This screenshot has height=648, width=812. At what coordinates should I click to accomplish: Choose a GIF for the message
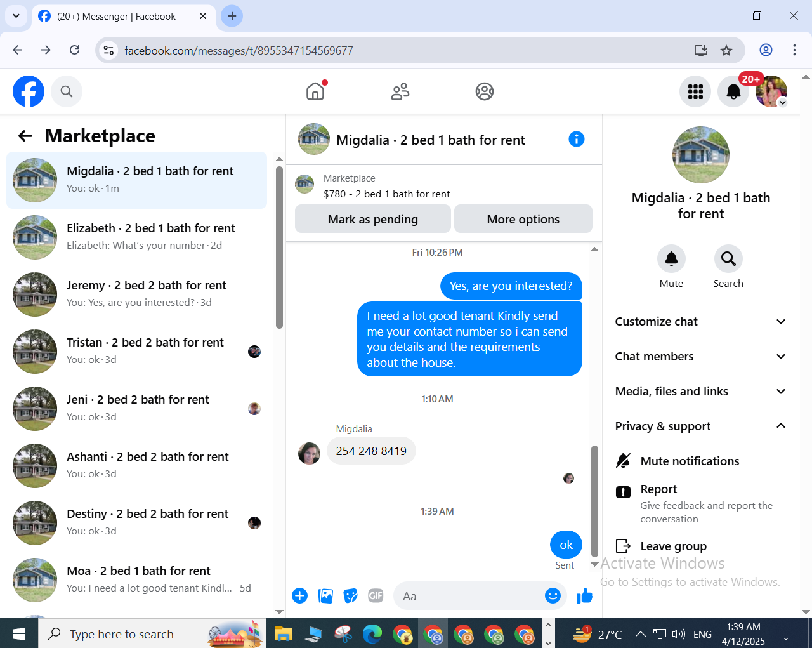(376, 595)
